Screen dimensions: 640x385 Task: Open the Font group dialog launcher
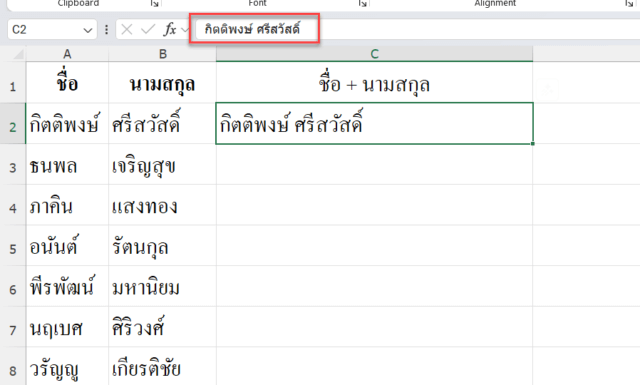click(x=362, y=3)
